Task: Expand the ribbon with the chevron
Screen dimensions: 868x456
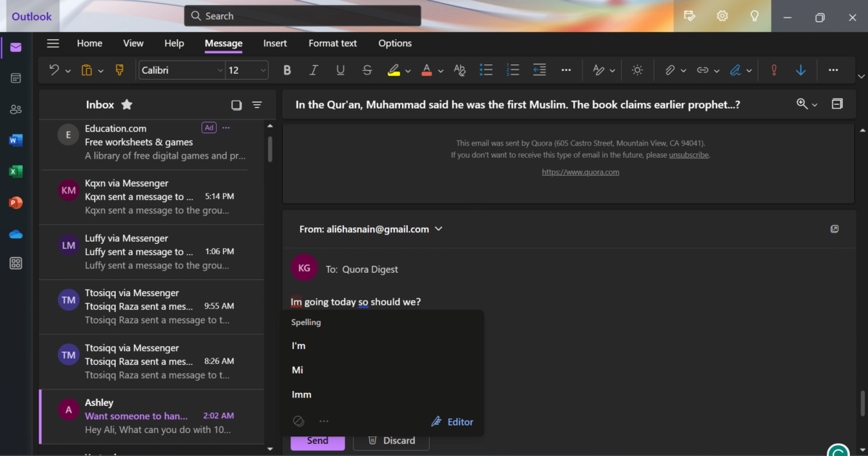Action: [x=861, y=76]
